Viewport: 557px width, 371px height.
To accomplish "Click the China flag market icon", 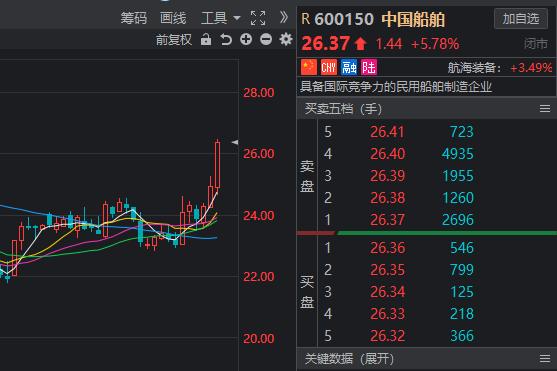I will click(309, 67).
